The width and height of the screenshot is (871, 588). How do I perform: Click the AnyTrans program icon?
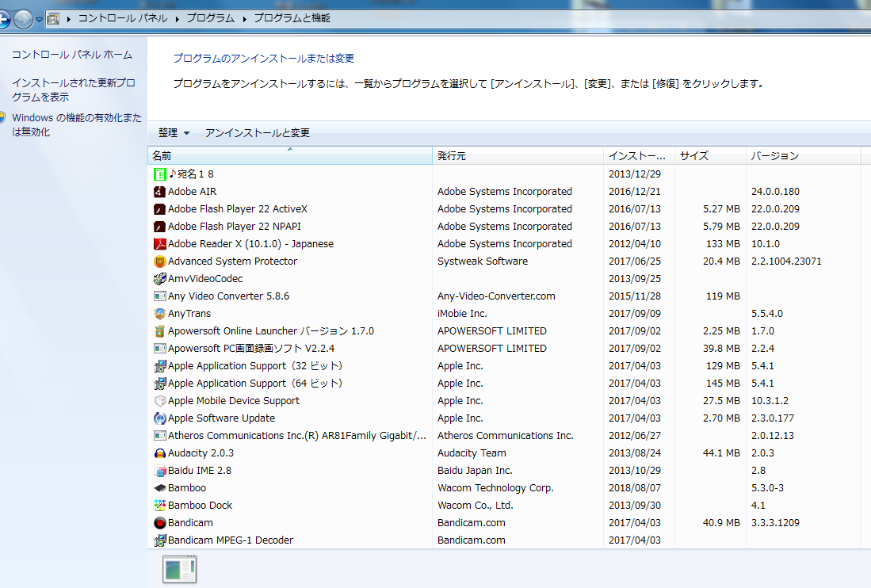159,314
